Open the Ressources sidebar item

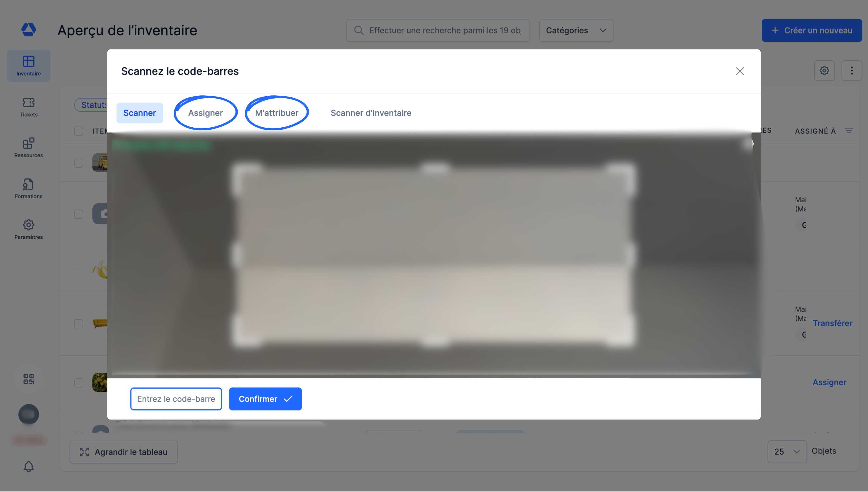pos(28,148)
